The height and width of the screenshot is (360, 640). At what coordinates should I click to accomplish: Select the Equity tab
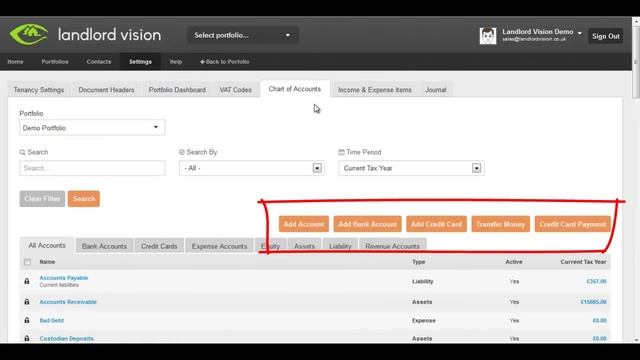pos(270,246)
